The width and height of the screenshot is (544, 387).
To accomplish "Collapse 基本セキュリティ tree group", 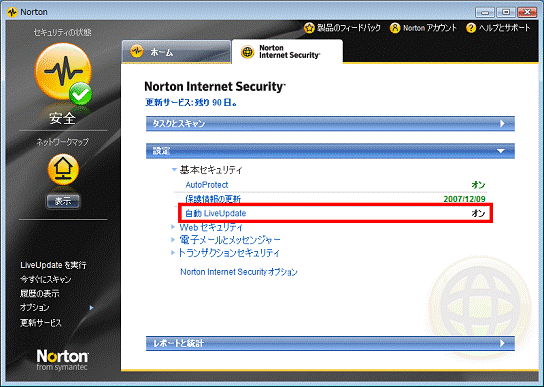I will tap(175, 170).
